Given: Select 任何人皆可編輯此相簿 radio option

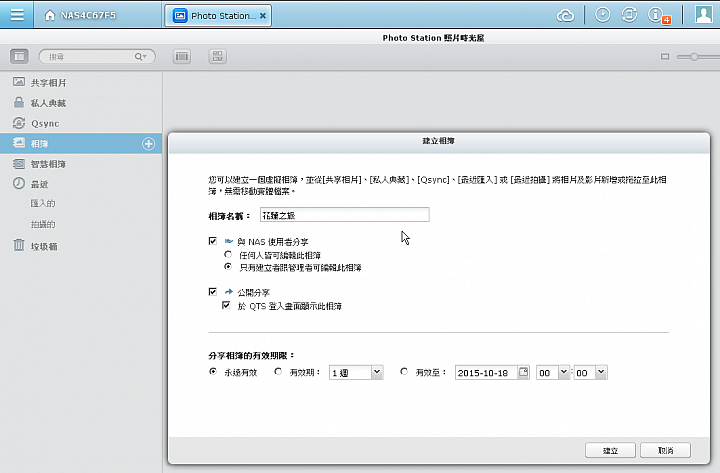Looking at the screenshot, I should pyautogui.click(x=228, y=254).
